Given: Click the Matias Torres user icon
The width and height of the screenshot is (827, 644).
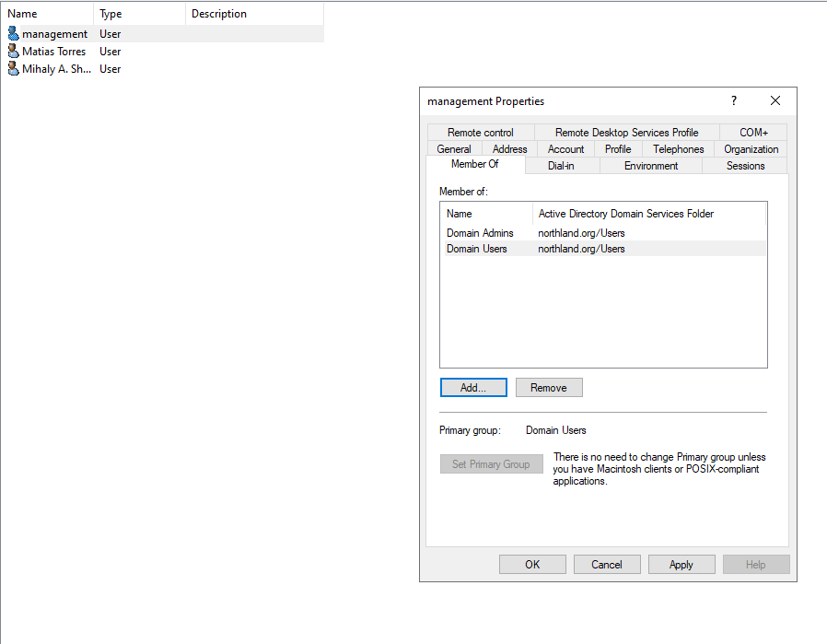Looking at the screenshot, I should pyautogui.click(x=13, y=52).
